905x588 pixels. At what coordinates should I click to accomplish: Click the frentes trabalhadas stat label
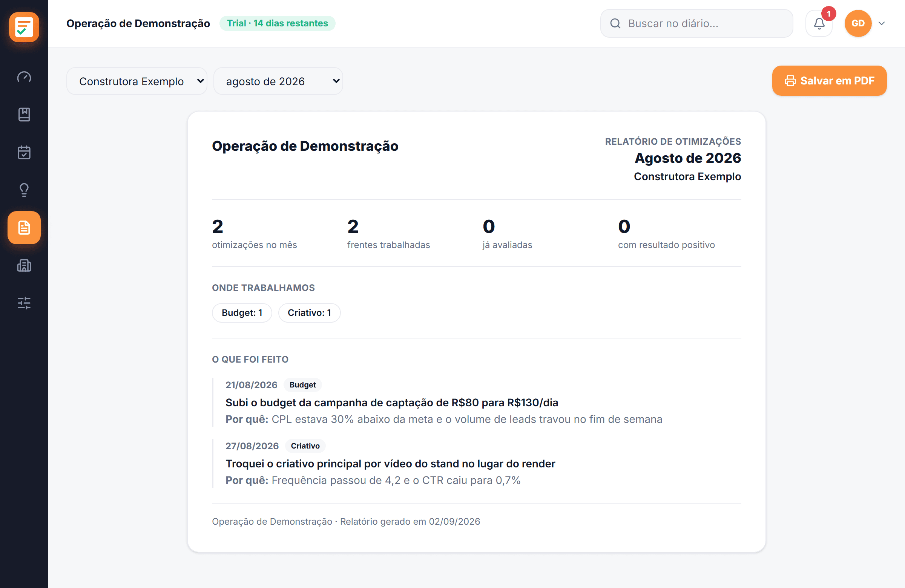click(389, 245)
